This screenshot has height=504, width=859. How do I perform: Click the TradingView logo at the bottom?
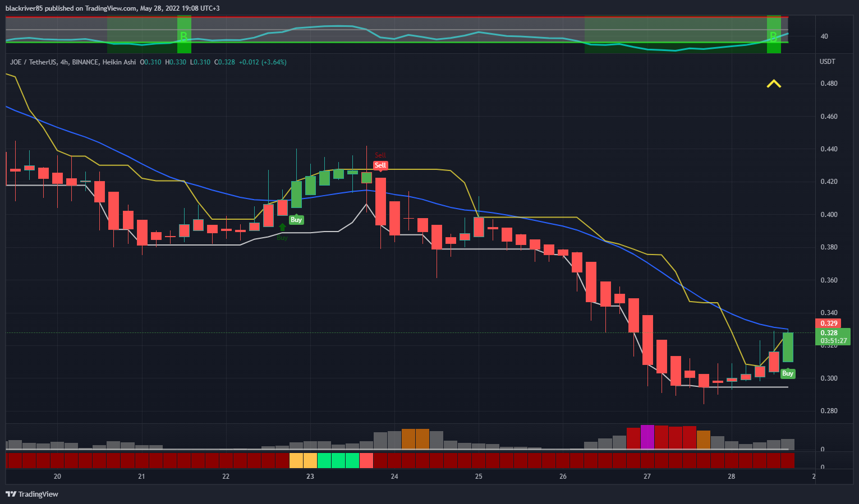[32, 494]
